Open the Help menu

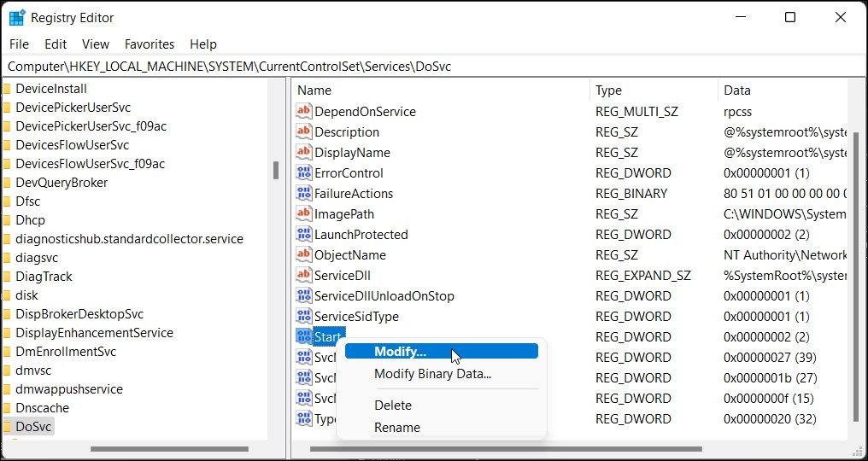(203, 44)
